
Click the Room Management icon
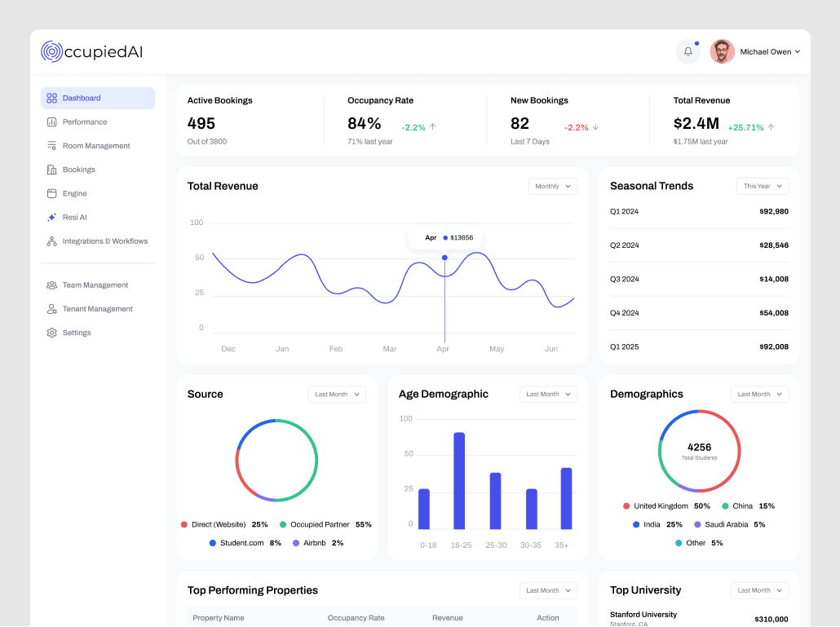click(x=52, y=146)
